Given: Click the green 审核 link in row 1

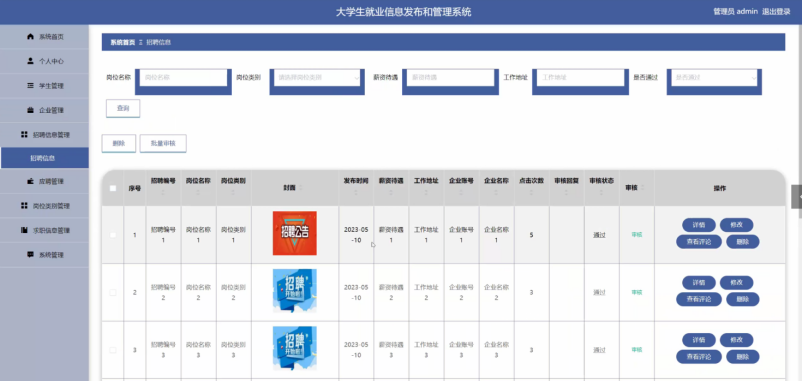Looking at the screenshot, I should (x=636, y=235).
